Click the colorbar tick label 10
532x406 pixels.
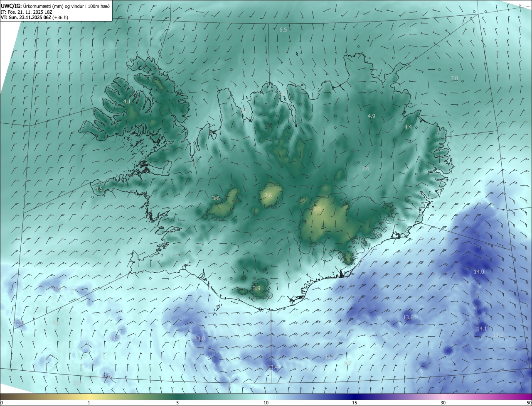(266, 403)
